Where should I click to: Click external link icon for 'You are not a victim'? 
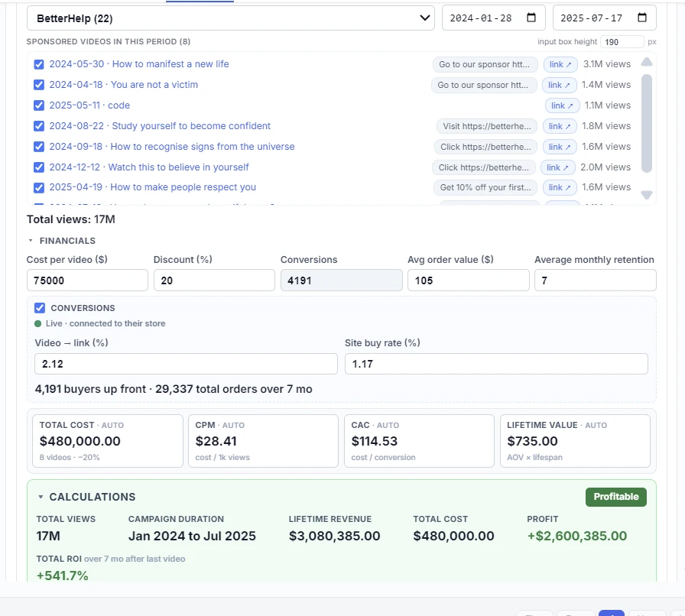[559, 85]
